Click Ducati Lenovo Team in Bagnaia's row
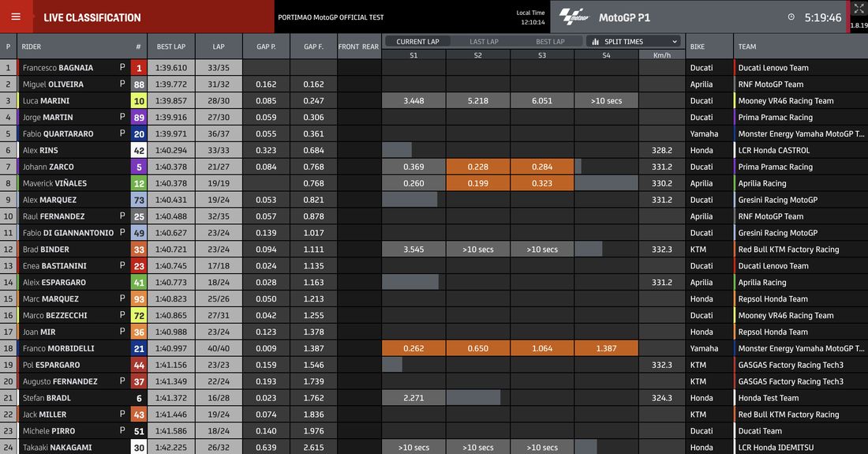 coord(773,68)
